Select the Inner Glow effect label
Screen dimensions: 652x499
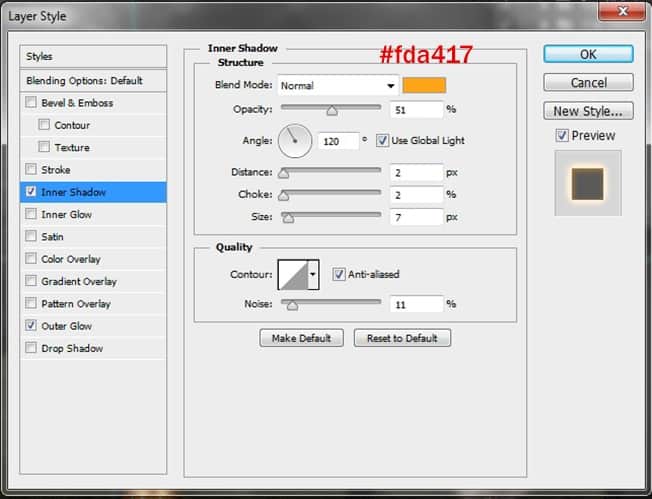coord(67,215)
